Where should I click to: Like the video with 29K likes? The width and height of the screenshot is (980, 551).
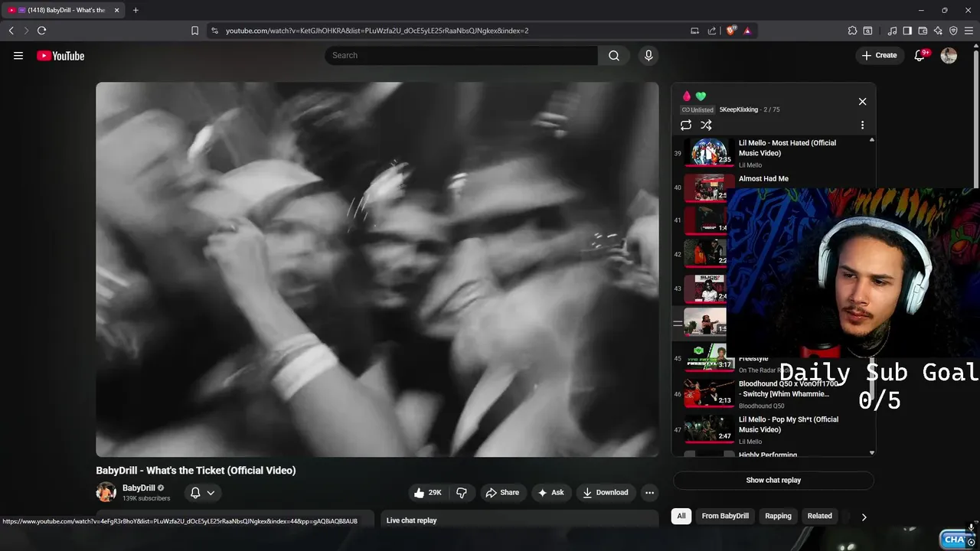click(x=428, y=493)
